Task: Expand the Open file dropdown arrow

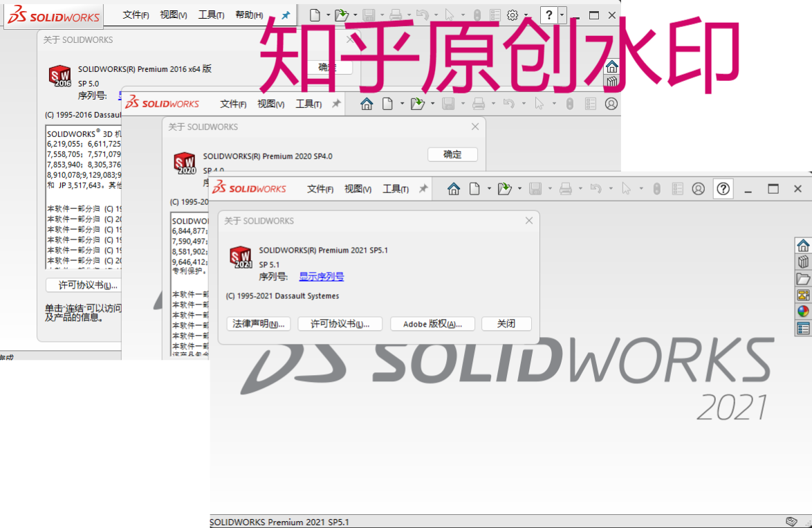Action: pyautogui.click(x=518, y=188)
